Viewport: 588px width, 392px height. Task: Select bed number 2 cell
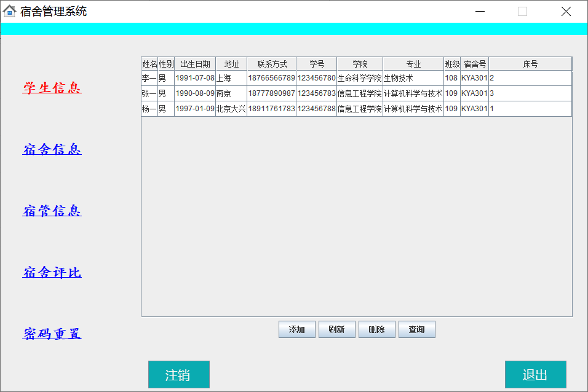click(530, 78)
